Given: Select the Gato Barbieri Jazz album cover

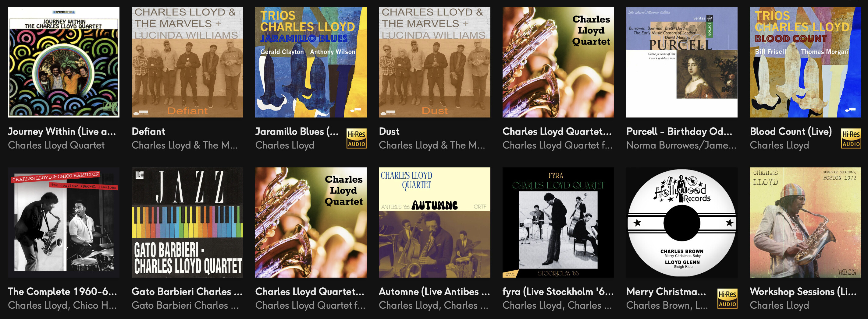Looking at the screenshot, I should tap(187, 223).
